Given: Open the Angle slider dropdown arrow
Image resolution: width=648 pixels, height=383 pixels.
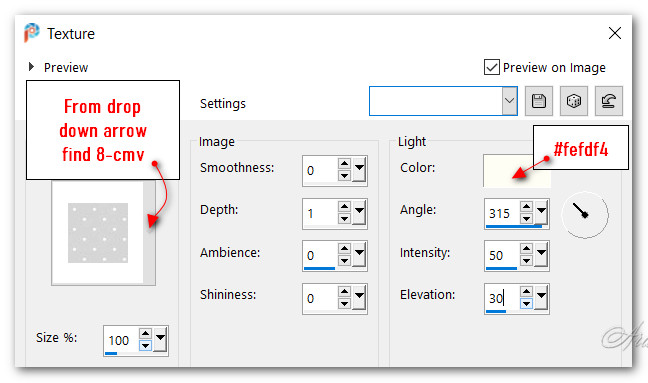Looking at the screenshot, I should click(x=541, y=212).
